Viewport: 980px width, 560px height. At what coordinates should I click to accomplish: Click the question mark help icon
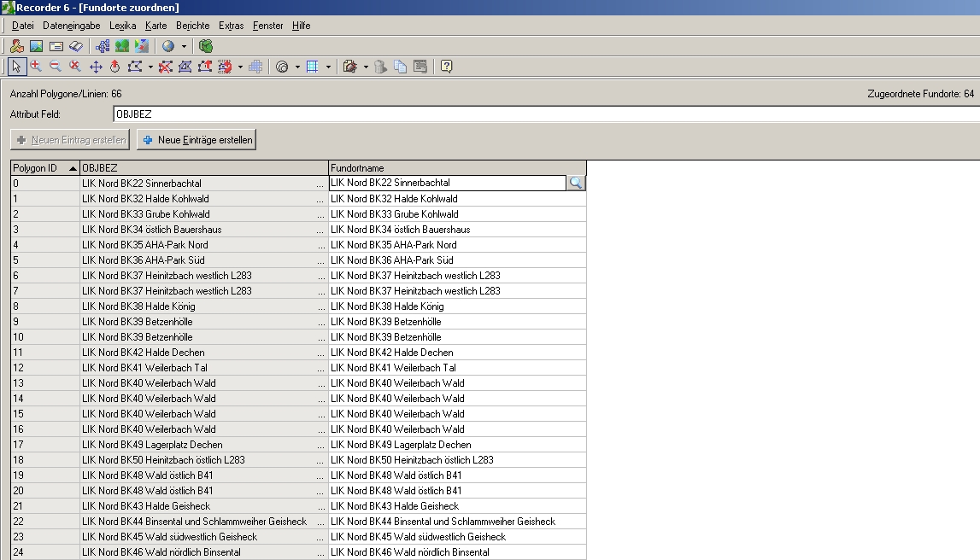click(446, 67)
